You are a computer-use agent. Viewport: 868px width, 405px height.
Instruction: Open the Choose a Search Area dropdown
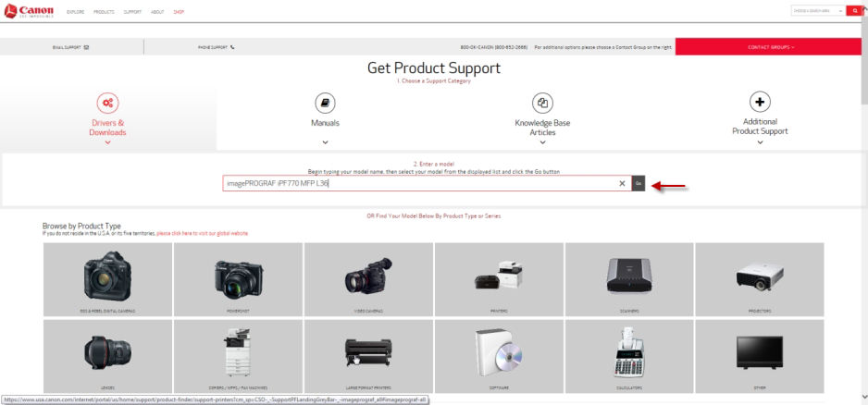click(815, 10)
